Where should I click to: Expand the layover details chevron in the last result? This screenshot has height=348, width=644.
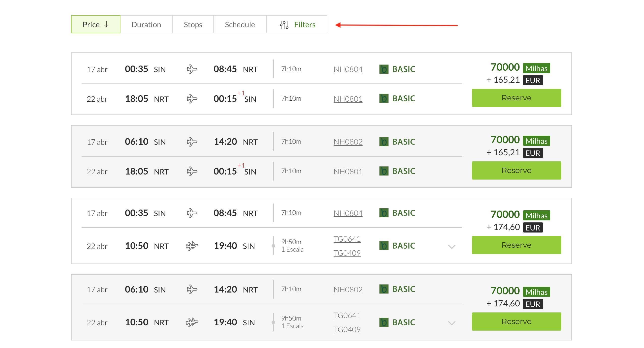pos(452,323)
